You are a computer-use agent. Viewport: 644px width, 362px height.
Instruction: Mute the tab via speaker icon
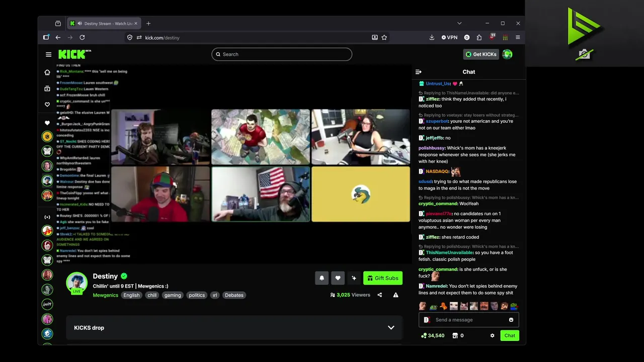click(x=80, y=23)
